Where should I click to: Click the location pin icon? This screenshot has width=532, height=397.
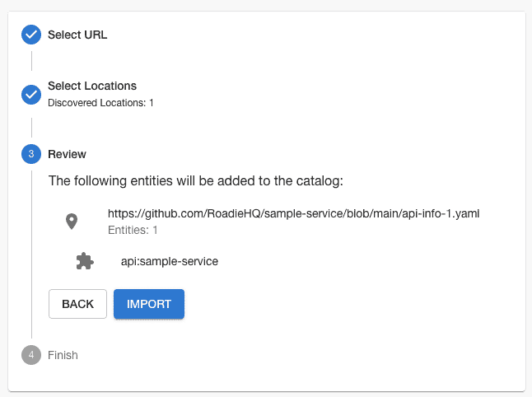pyautogui.click(x=72, y=222)
